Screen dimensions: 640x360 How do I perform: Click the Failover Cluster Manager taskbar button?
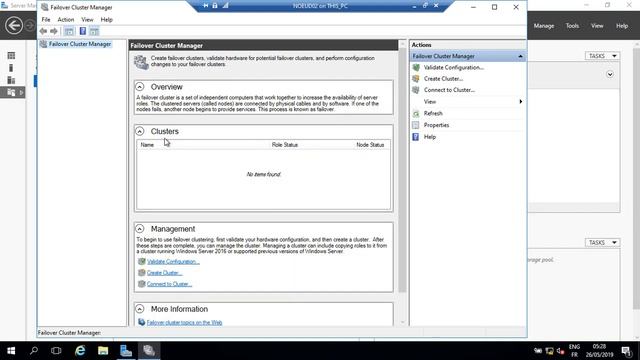(149, 351)
